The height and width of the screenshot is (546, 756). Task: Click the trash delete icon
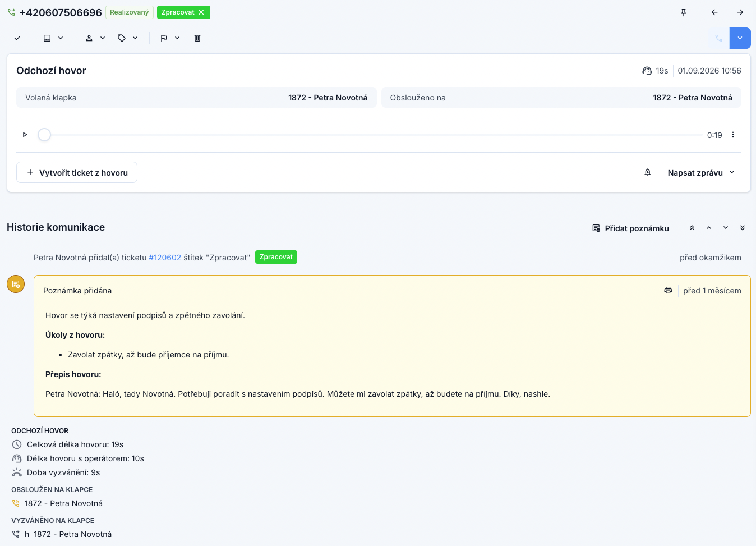[x=197, y=38]
